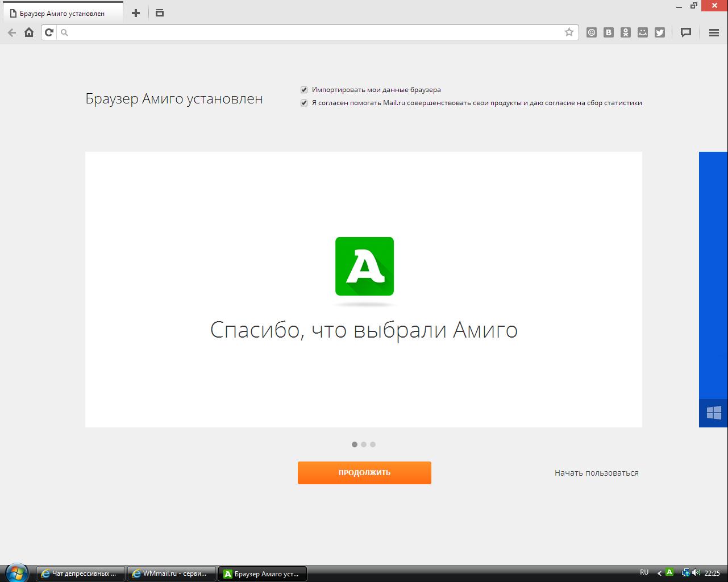Viewport: 728px width, 582px height.
Task: Bookmark the page with star icon
Action: (x=569, y=32)
